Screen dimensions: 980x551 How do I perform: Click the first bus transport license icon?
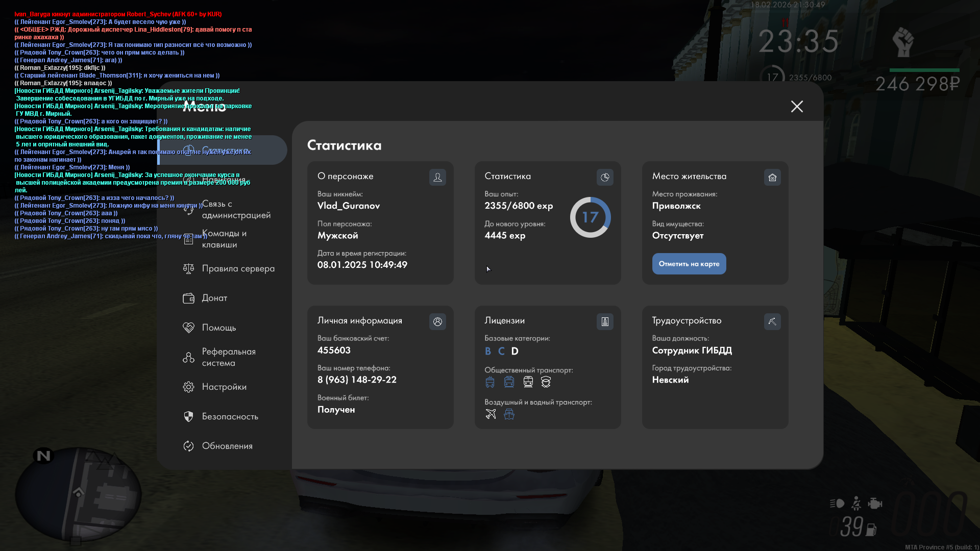pos(490,382)
